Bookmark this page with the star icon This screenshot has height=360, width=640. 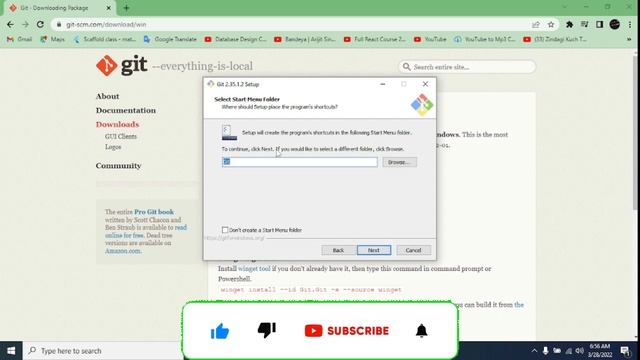click(551, 24)
